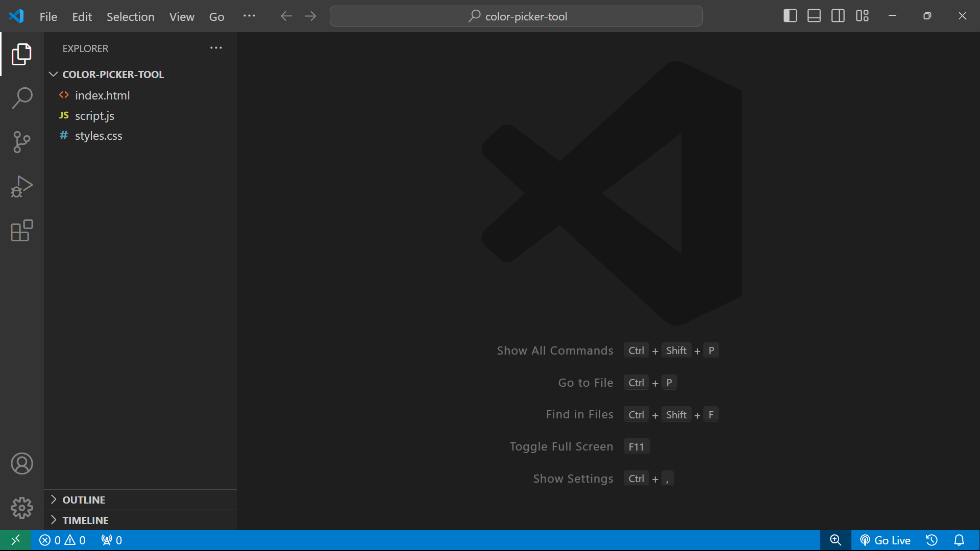Open the Go menu

(x=216, y=16)
